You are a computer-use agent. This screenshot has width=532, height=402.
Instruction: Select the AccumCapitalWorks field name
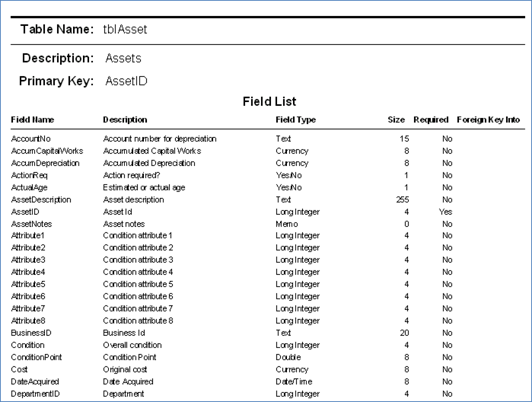(47, 151)
